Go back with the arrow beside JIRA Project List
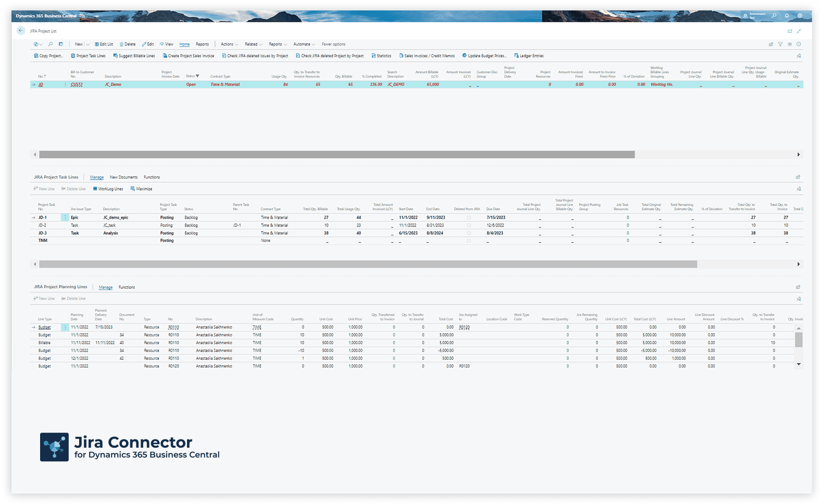This screenshot has width=824, height=504. (21, 31)
